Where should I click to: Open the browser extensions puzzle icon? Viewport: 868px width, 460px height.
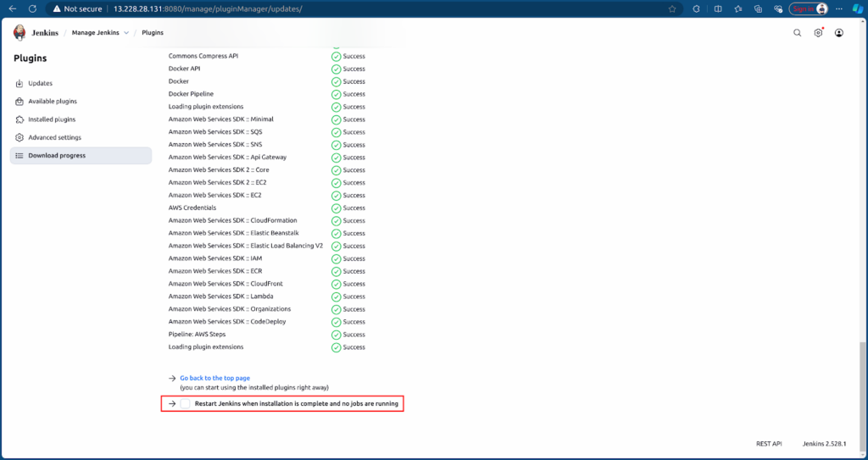click(x=697, y=8)
